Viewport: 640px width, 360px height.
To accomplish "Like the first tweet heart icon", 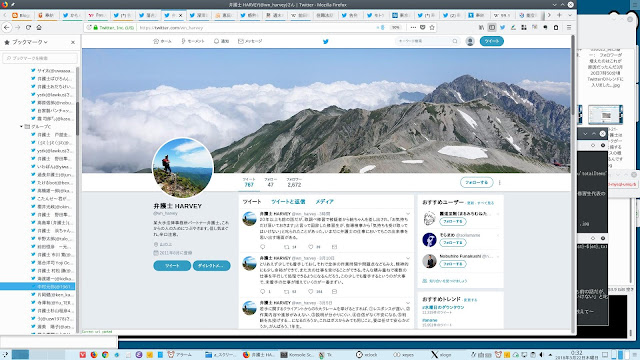I will point(311,247).
